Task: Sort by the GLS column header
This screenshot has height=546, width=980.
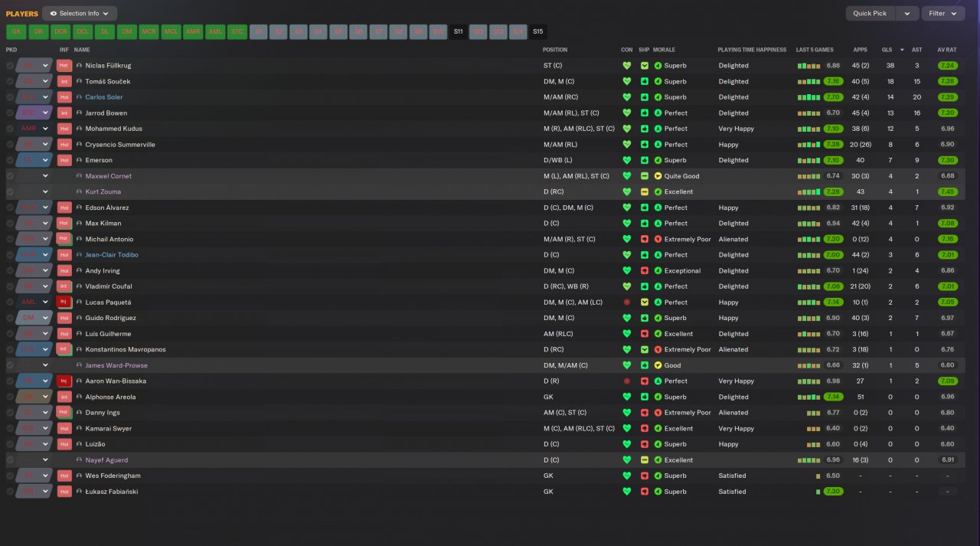Action: 887,50
